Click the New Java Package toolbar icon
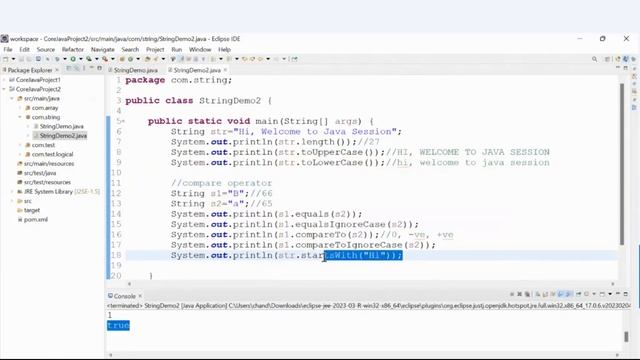This screenshot has height=360, width=640. click(x=122, y=59)
